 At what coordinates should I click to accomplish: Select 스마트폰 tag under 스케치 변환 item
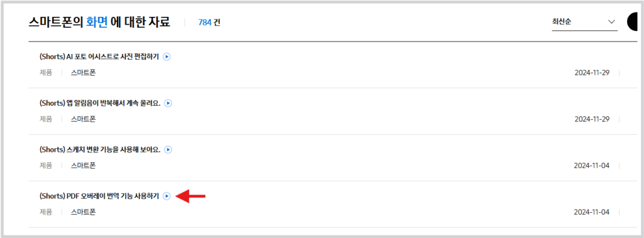click(x=84, y=166)
